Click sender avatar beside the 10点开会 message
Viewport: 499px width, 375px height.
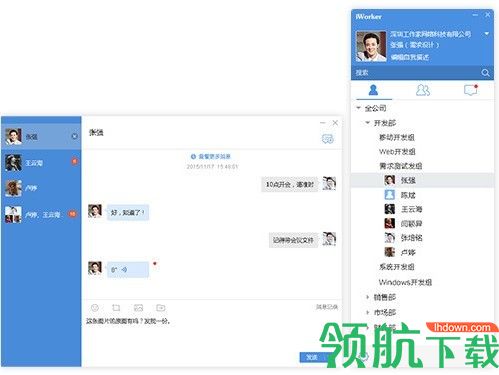pos(329,183)
